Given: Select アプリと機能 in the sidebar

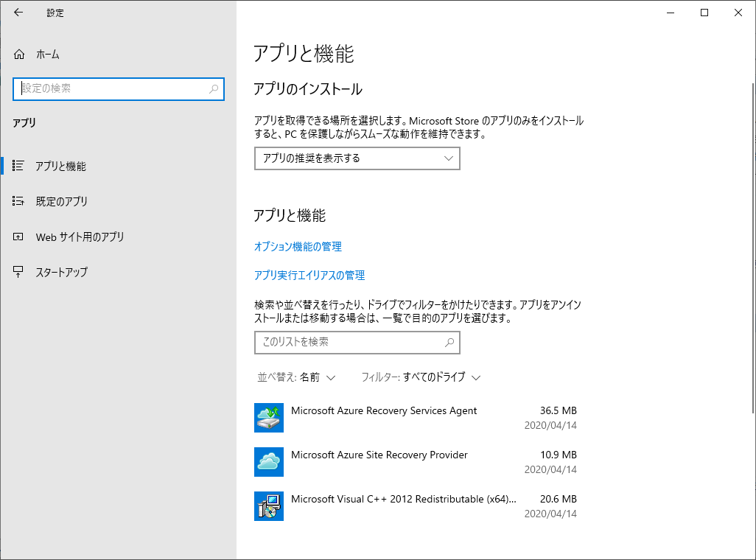Looking at the screenshot, I should [x=119, y=166].
